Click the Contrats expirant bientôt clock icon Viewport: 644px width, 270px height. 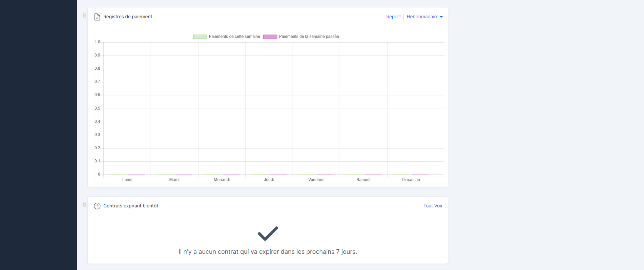click(x=97, y=206)
